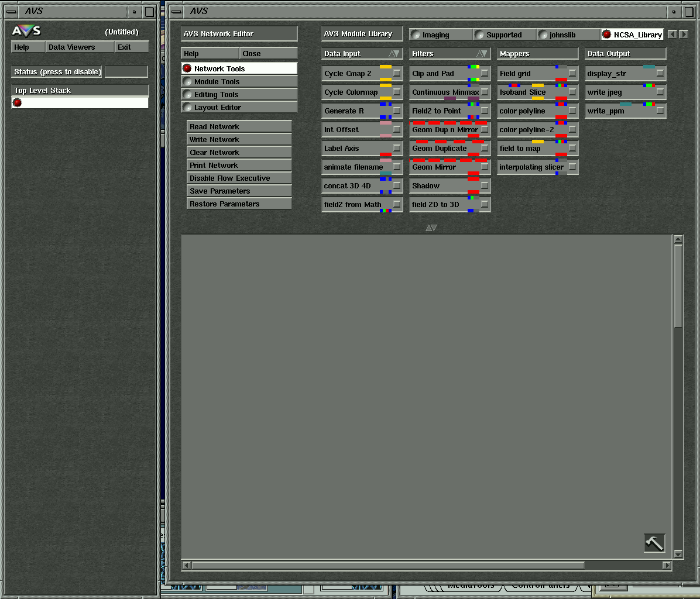Image resolution: width=700 pixels, height=599 pixels.
Task: Click the small square on interpolating slicer module
Action: [x=572, y=167]
